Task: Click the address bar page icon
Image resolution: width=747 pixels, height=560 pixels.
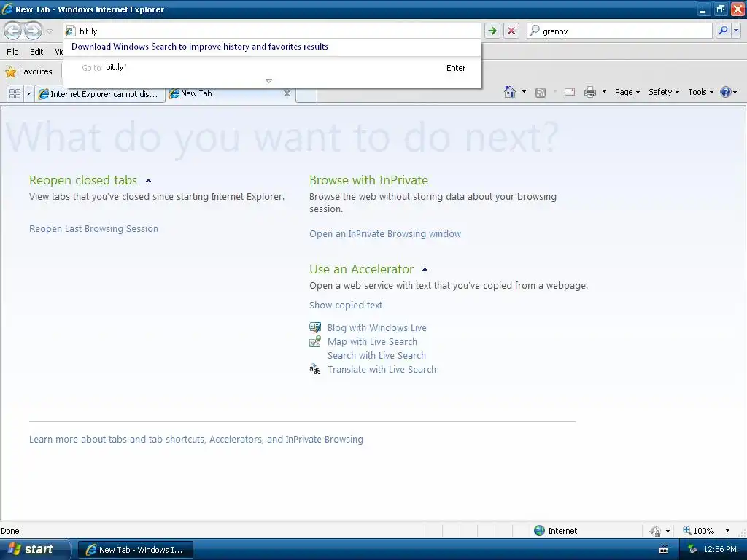Action: point(71,31)
